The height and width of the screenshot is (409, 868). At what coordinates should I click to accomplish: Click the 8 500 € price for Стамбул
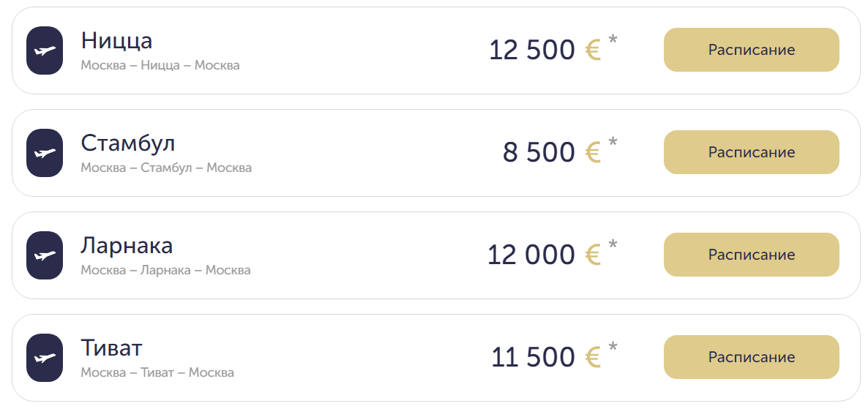tap(551, 153)
